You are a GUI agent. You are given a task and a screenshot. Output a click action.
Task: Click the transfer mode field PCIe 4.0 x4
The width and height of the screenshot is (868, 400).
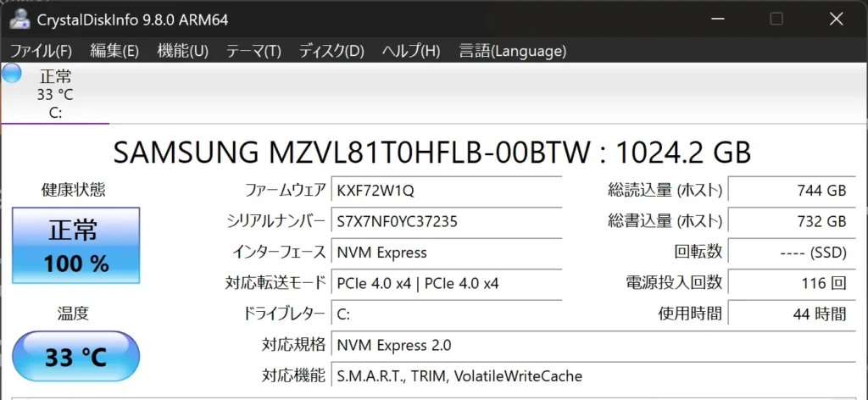pos(446,283)
